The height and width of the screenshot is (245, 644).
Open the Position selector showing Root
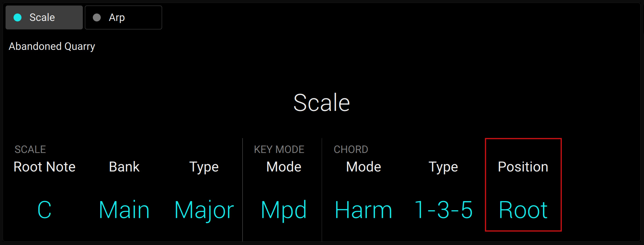pyautogui.click(x=523, y=210)
